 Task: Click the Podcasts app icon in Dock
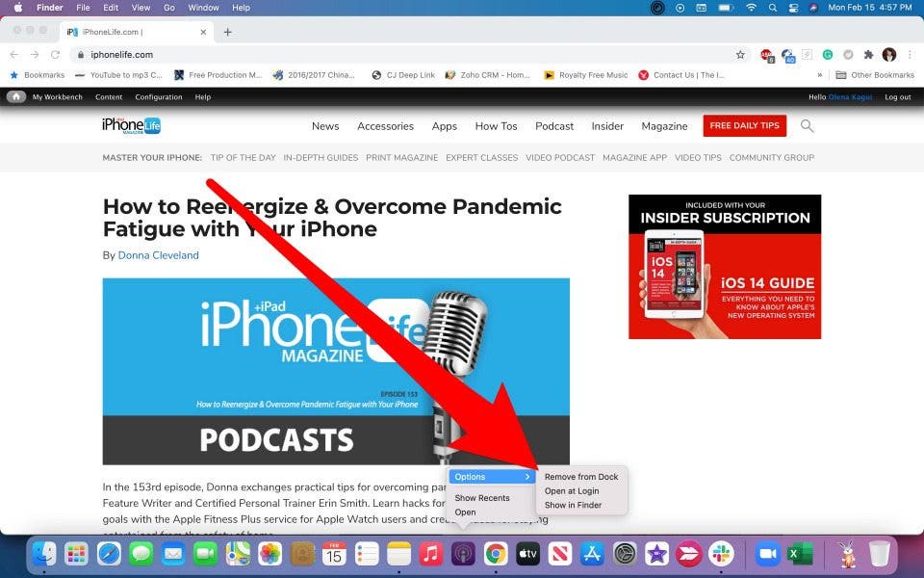(x=463, y=554)
